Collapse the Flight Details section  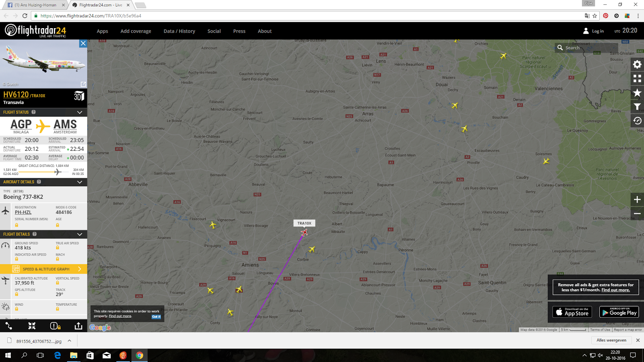80,234
